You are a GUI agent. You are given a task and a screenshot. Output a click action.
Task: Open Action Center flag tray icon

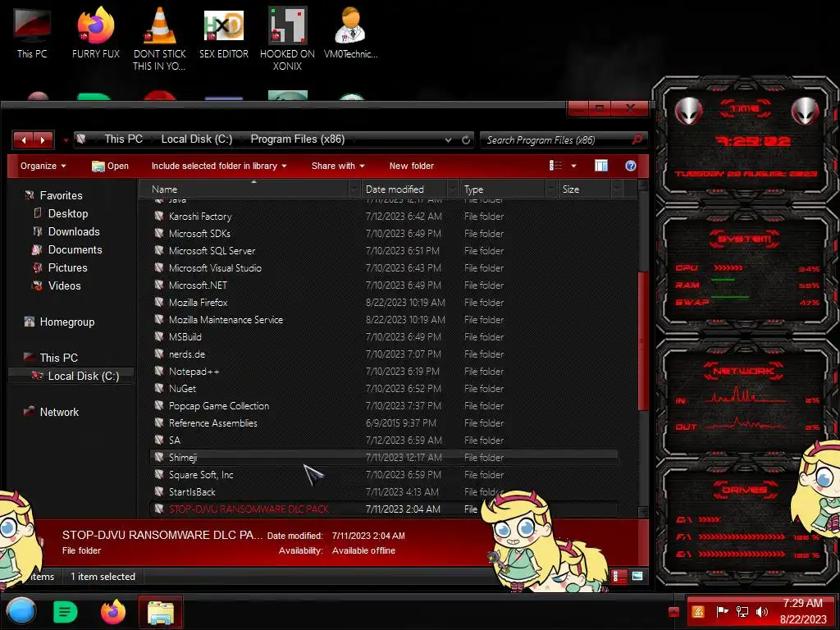(722, 611)
